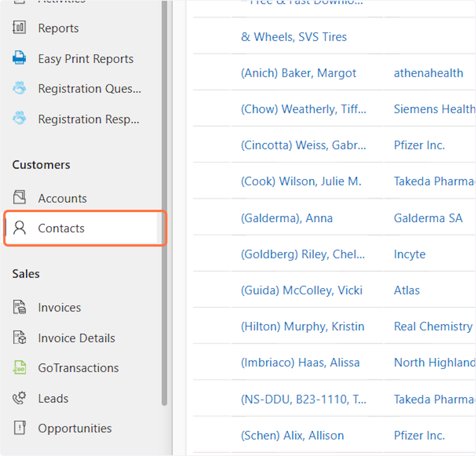Screen dimensions: 476x456
Task: Open the Atlas account link
Action: (407, 291)
